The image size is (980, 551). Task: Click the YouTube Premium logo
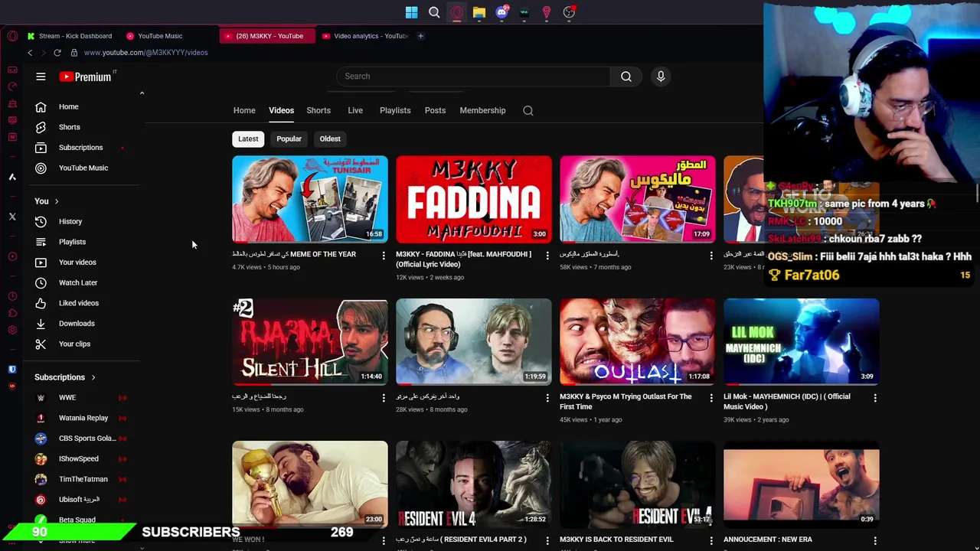point(86,77)
